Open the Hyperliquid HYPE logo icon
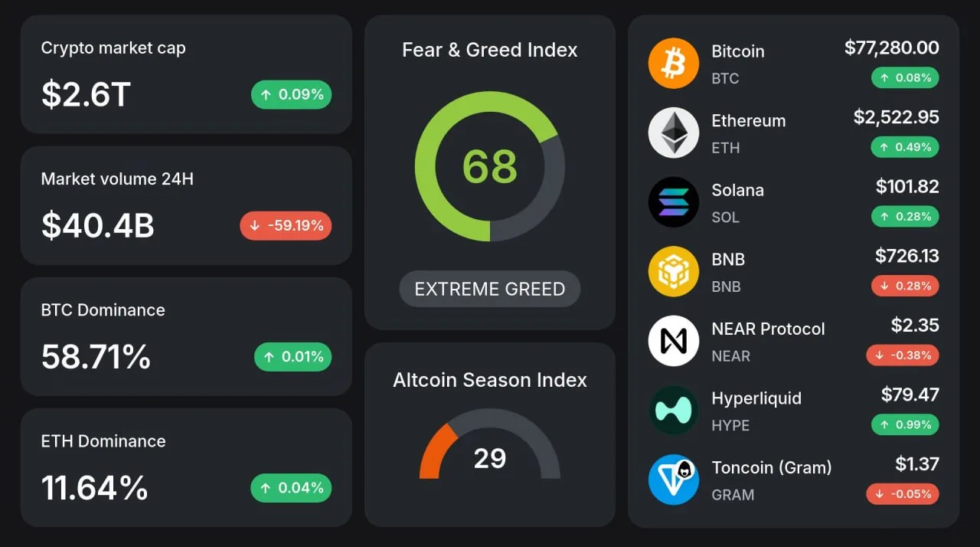This screenshot has width=980, height=547. (x=674, y=410)
